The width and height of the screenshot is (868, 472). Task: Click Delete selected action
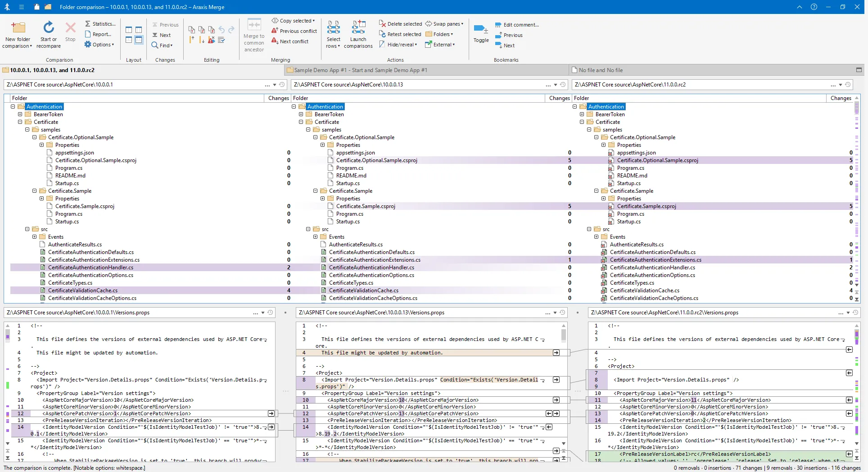pyautogui.click(x=401, y=24)
